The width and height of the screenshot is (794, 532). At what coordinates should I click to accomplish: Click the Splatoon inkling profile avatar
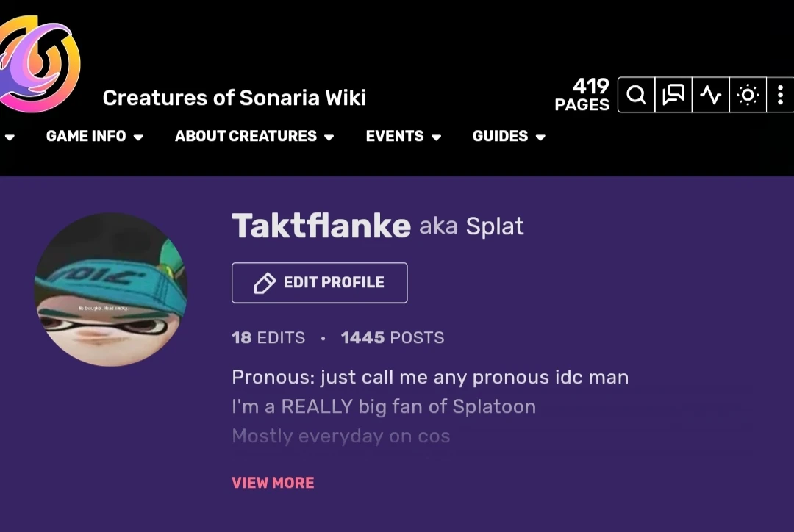pyautogui.click(x=110, y=290)
